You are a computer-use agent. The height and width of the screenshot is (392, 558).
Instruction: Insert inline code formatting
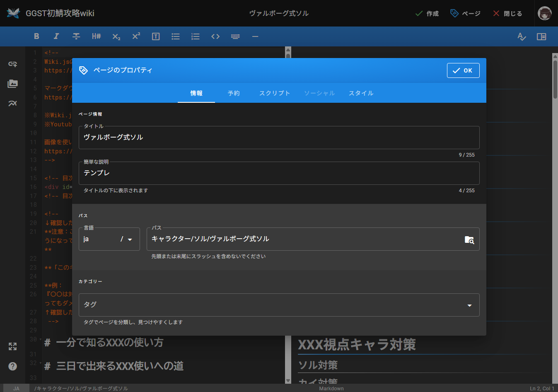(x=215, y=36)
